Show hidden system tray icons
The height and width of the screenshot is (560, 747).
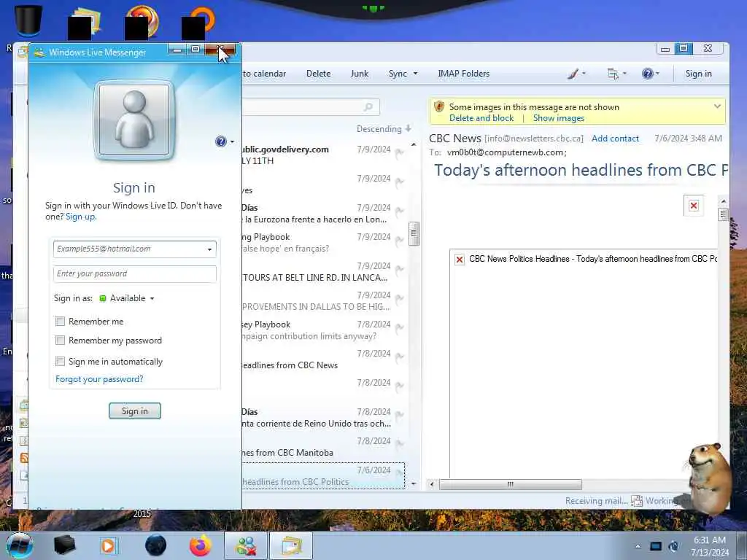(x=638, y=547)
